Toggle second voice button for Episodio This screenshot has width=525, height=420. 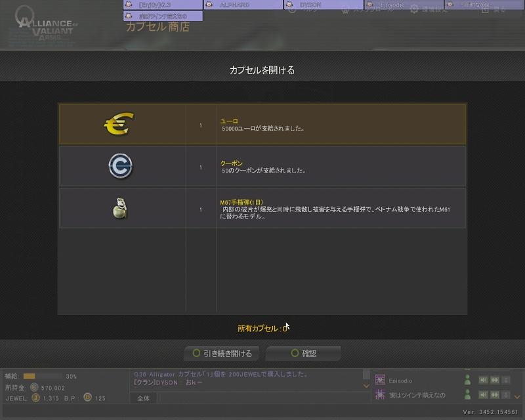tap(495, 380)
